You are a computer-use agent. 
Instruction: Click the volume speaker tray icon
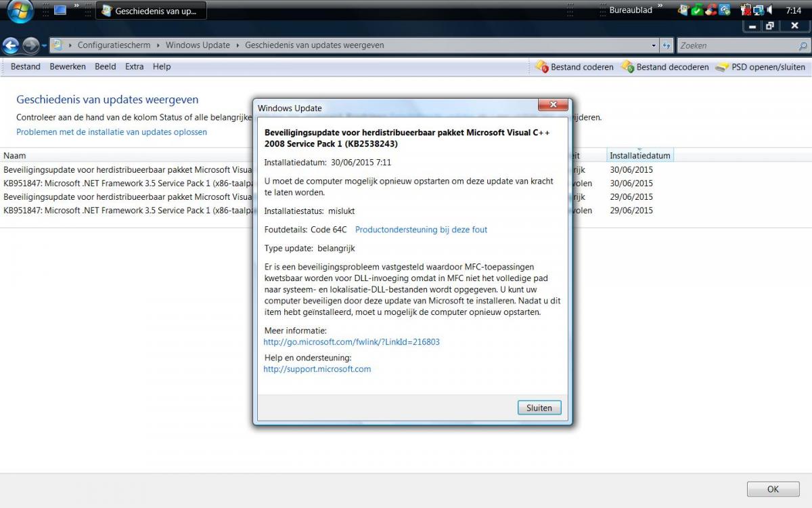coord(769,10)
